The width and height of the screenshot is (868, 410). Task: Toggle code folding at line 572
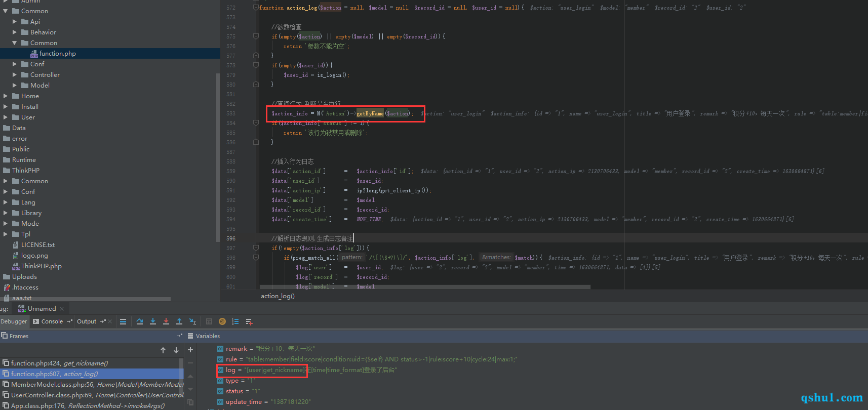pyautogui.click(x=256, y=8)
